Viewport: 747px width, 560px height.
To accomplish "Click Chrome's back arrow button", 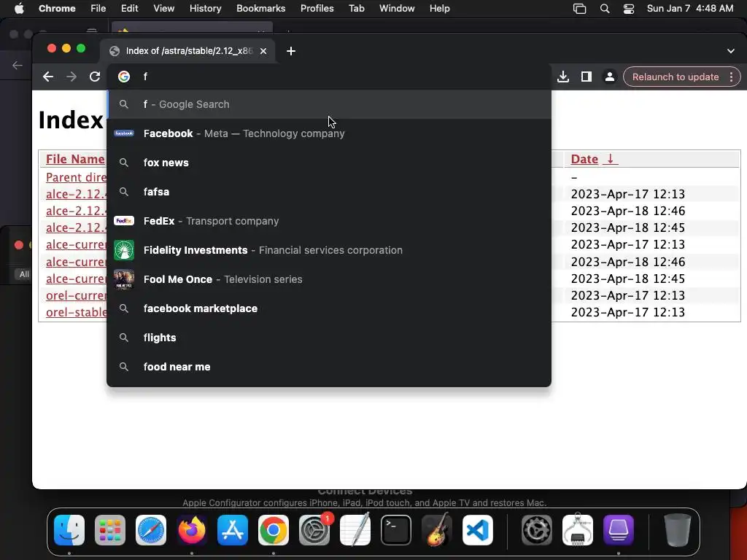I will tap(47, 77).
